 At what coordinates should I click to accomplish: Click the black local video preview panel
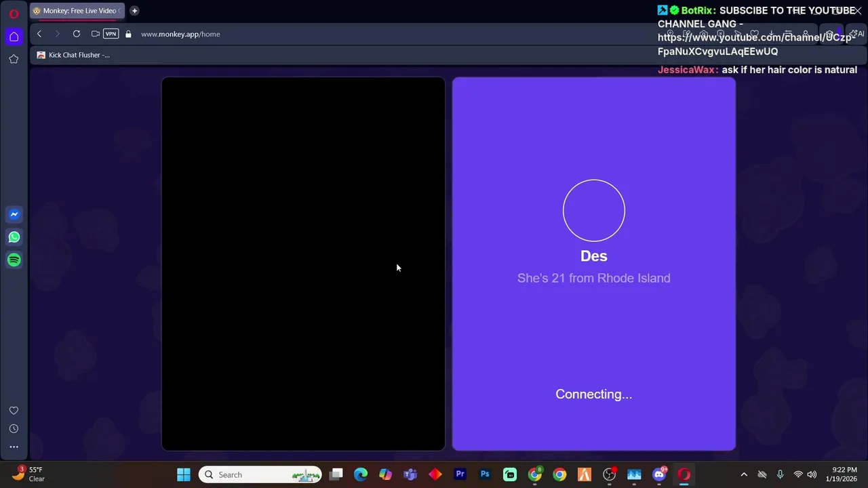point(303,264)
